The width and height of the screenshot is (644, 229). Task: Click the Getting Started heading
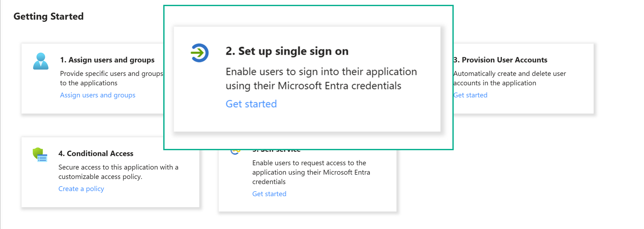pyautogui.click(x=49, y=16)
